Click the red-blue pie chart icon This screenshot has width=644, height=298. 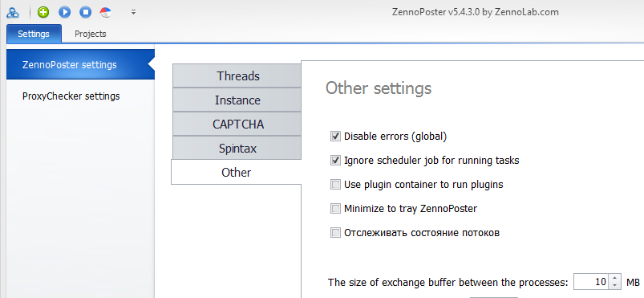click(x=106, y=12)
